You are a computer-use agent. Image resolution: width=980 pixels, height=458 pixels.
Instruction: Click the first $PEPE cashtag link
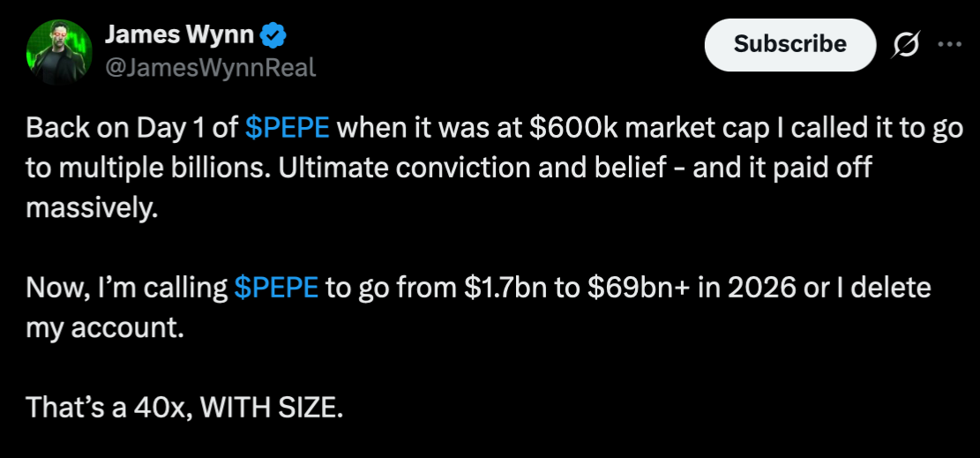pyautogui.click(x=288, y=128)
